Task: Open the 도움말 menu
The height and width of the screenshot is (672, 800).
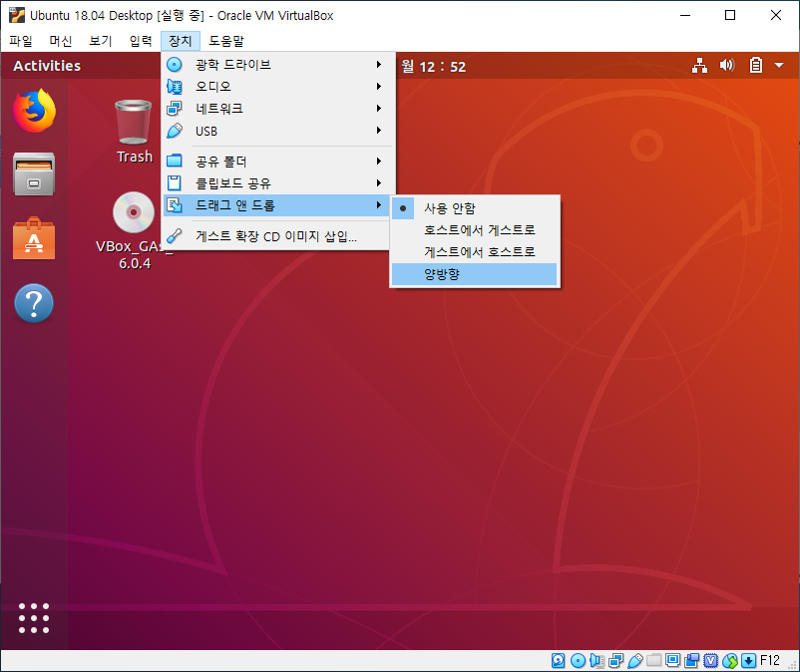Action: click(x=226, y=41)
